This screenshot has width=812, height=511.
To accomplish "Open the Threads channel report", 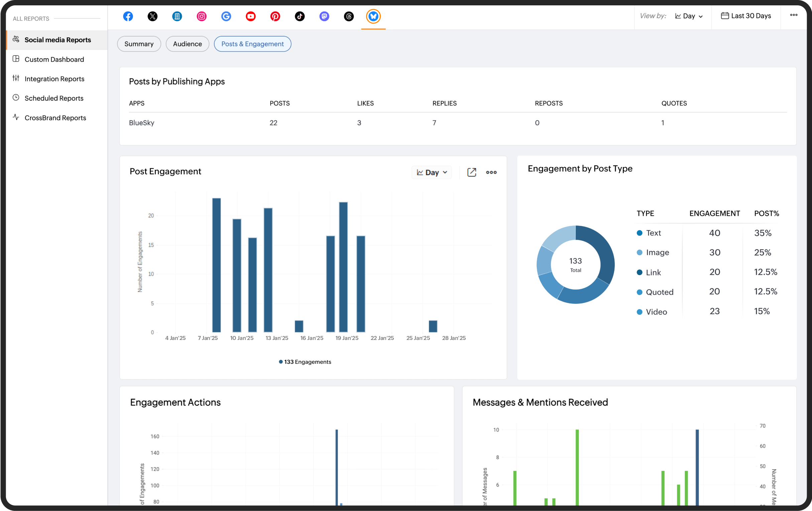I will [349, 16].
